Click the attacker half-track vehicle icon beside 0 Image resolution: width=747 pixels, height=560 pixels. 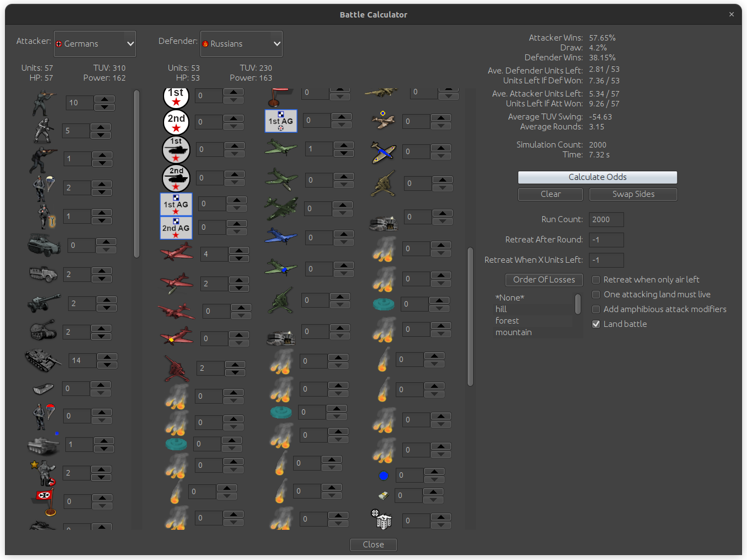(44, 245)
